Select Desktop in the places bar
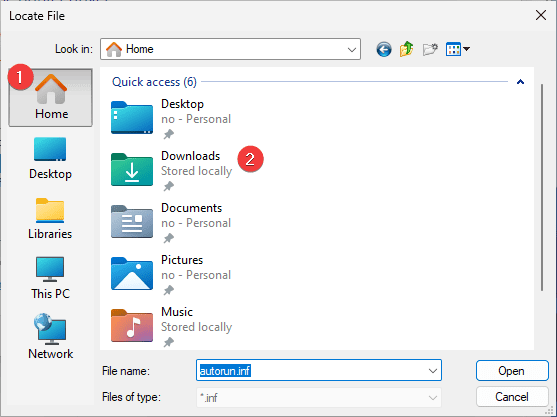Screen dimensions: 557x417 [x=50, y=158]
